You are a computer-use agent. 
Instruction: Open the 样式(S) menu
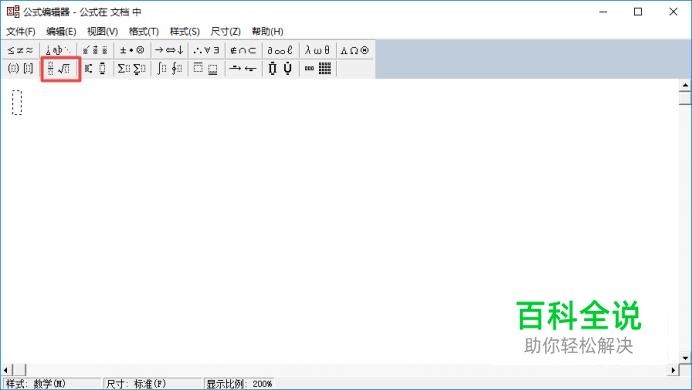click(185, 31)
